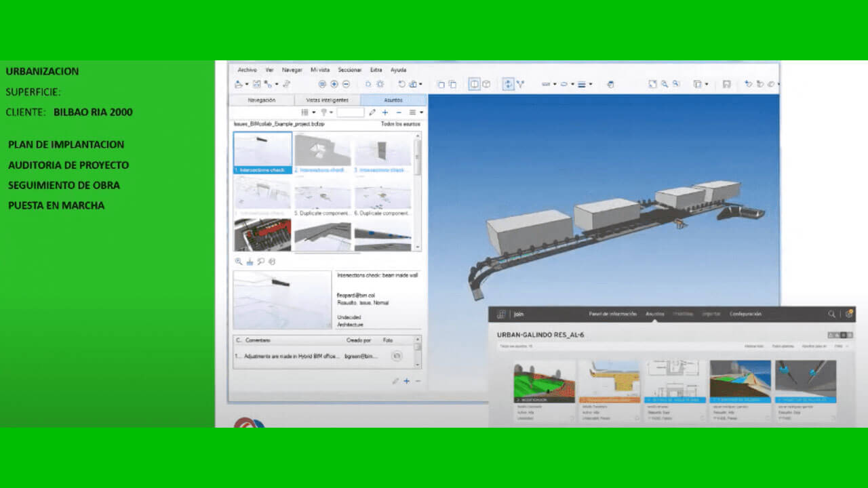Click the comment photo camera icon

[397, 356]
